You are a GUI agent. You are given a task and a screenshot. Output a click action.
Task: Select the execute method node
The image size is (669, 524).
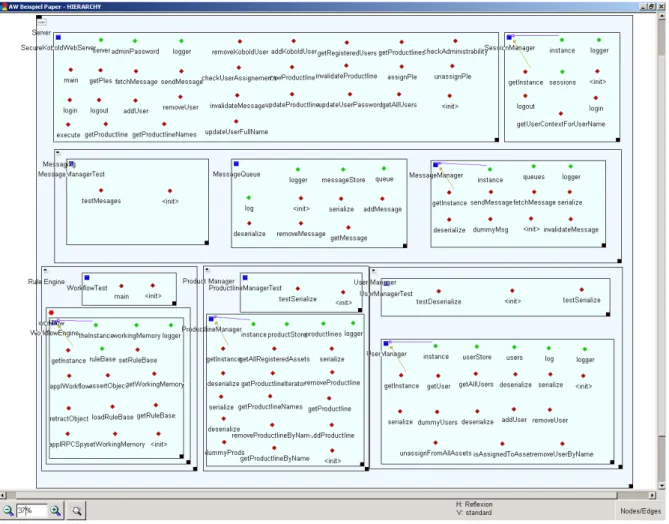click(68, 125)
